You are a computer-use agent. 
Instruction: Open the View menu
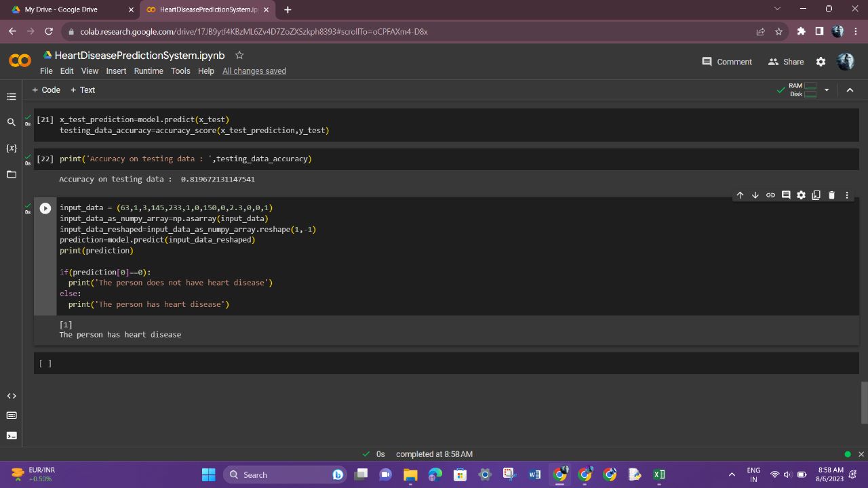coord(90,71)
